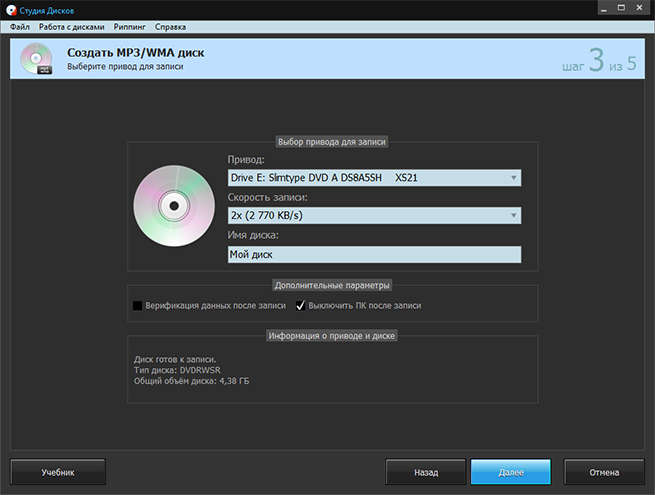Go back with the Назад button

425,471
